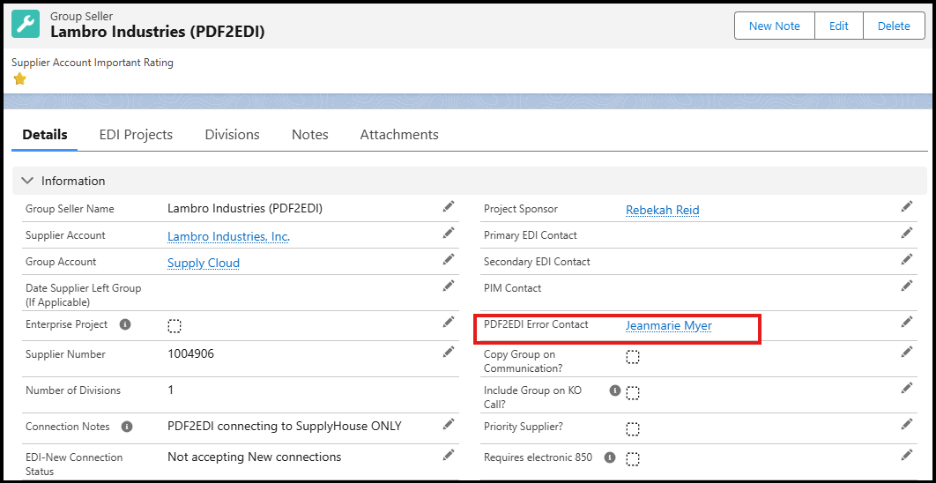Collapse the Information section chevron

pyautogui.click(x=27, y=180)
